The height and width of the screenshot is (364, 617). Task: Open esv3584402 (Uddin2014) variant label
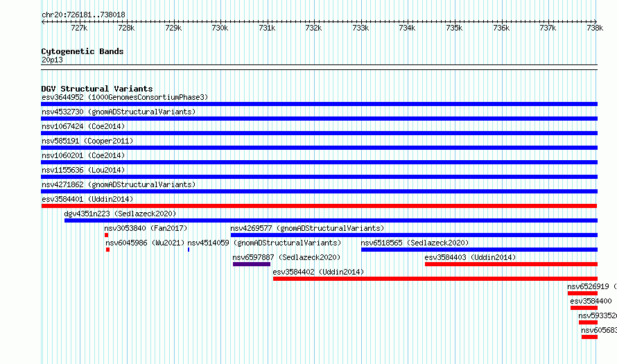[318, 272]
